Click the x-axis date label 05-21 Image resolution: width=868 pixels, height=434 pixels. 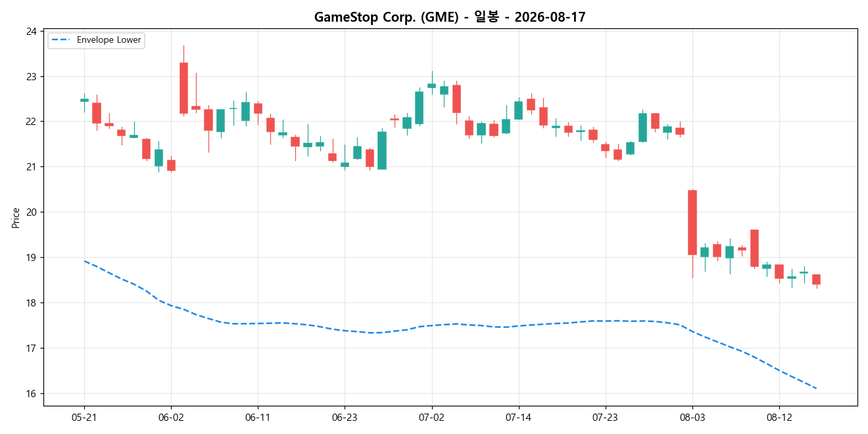84,418
